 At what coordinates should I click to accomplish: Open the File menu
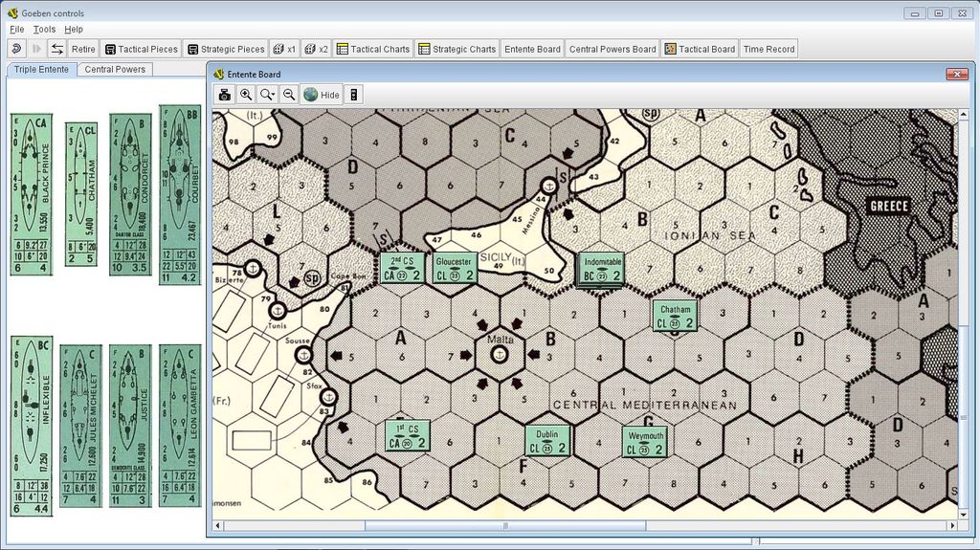17,30
